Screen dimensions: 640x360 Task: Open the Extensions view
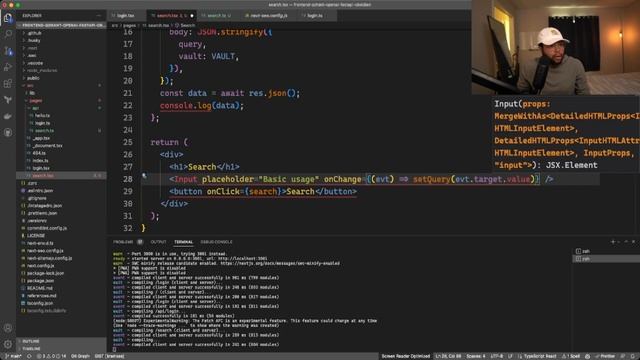tap(8, 84)
